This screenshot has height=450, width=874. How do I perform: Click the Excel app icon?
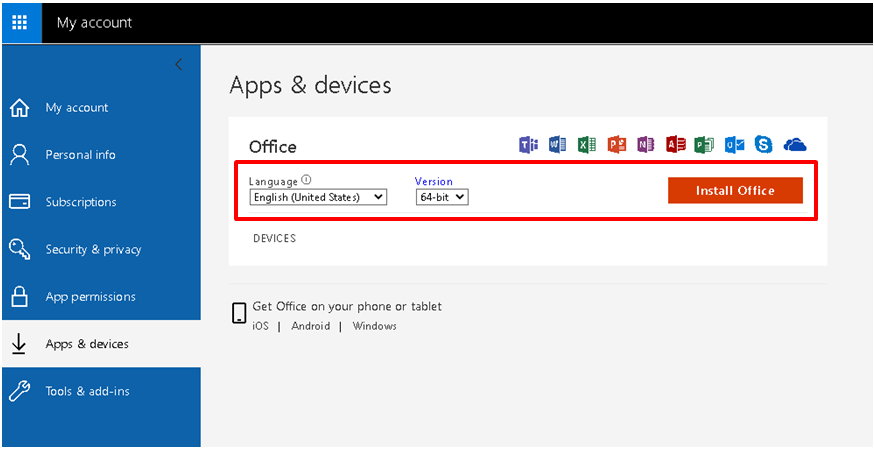click(x=587, y=144)
